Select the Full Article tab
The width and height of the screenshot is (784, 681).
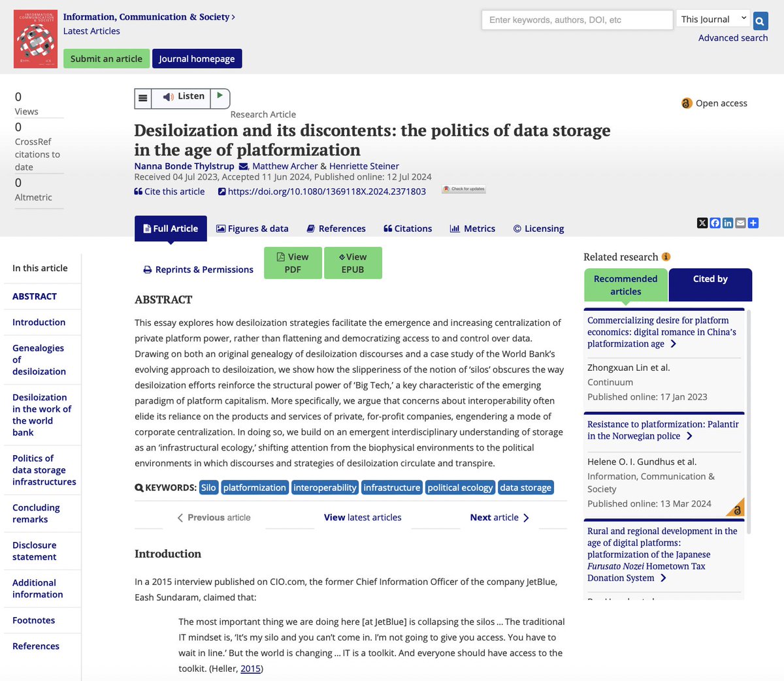tap(171, 229)
